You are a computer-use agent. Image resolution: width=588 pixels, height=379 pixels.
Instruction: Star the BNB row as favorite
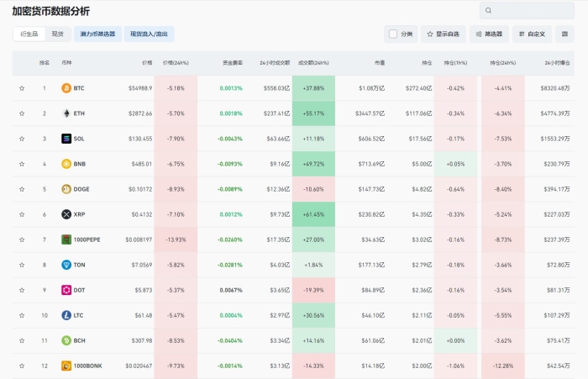point(22,164)
